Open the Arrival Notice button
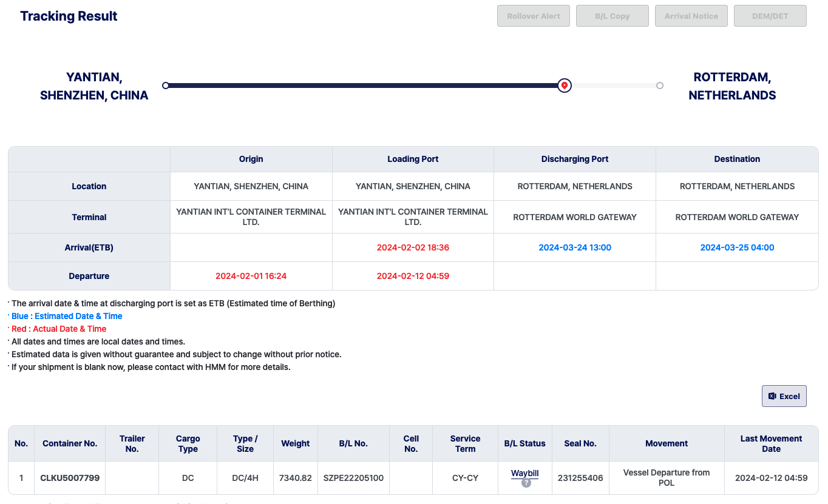The height and width of the screenshot is (504, 828). pyautogui.click(x=691, y=16)
